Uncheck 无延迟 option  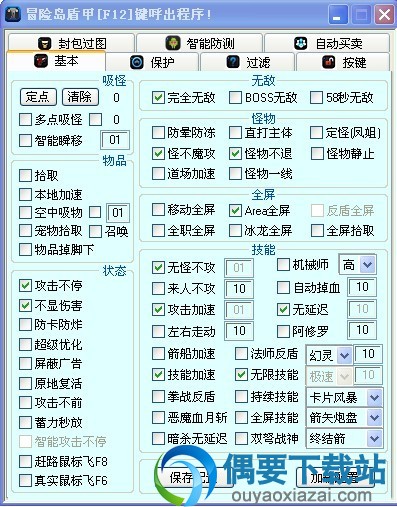point(283,310)
